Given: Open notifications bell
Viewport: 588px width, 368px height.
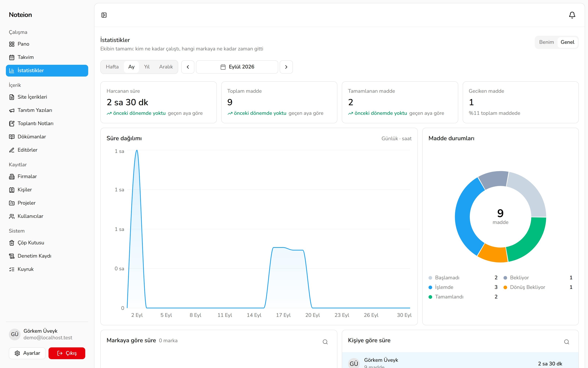Looking at the screenshot, I should [572, 15].
